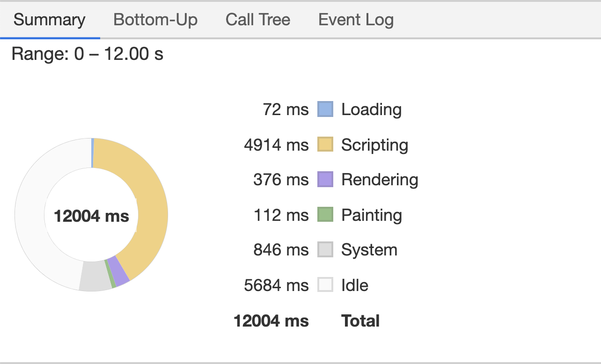Select the 72 ms Loading value
This screenshot has width=601, height=364.
pos(286,109)
